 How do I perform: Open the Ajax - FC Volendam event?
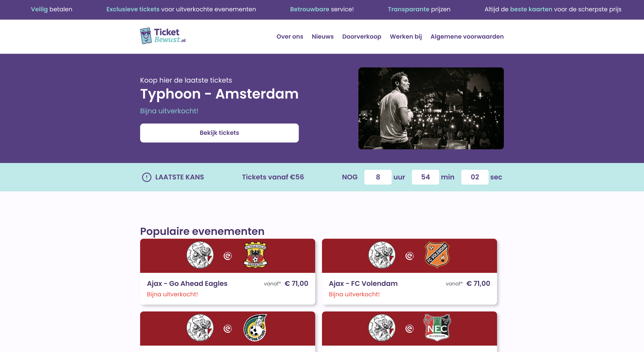coord(363,283)
